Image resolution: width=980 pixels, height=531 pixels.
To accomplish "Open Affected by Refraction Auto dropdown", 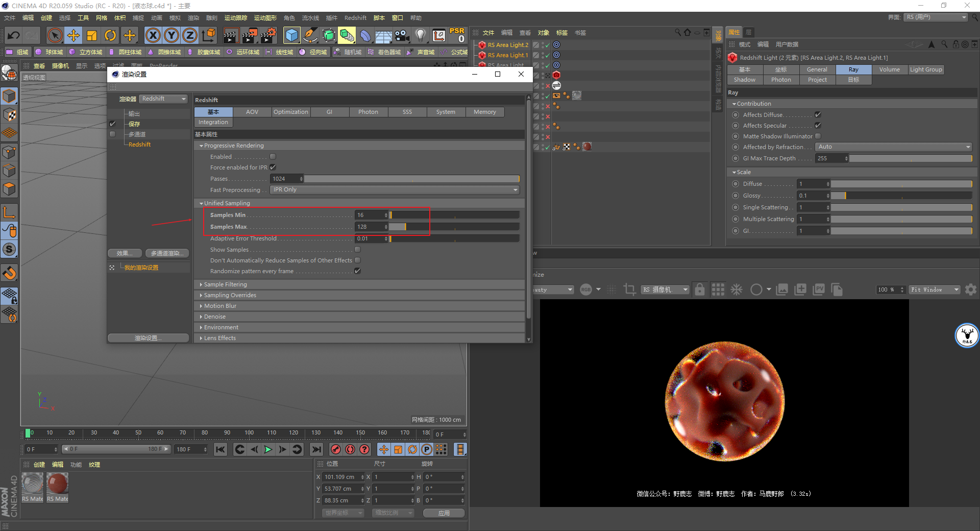I will (894, 147).
